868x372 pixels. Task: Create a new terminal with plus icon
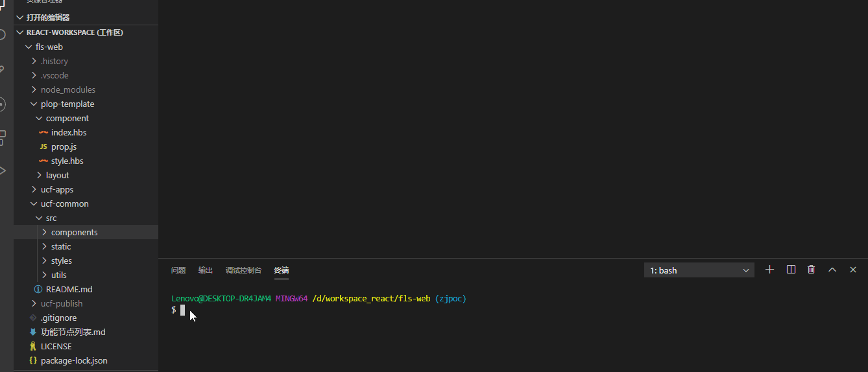tap(770, 270)
